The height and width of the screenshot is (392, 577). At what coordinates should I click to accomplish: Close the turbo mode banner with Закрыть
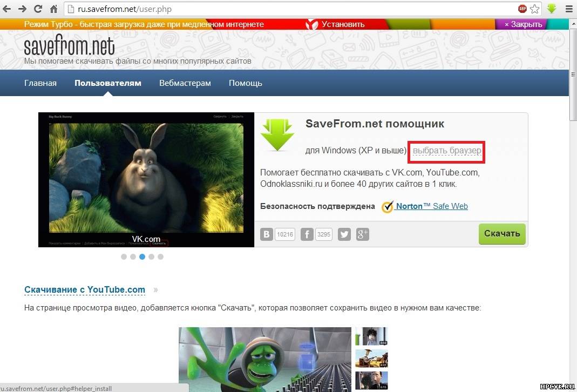[523, 24]
